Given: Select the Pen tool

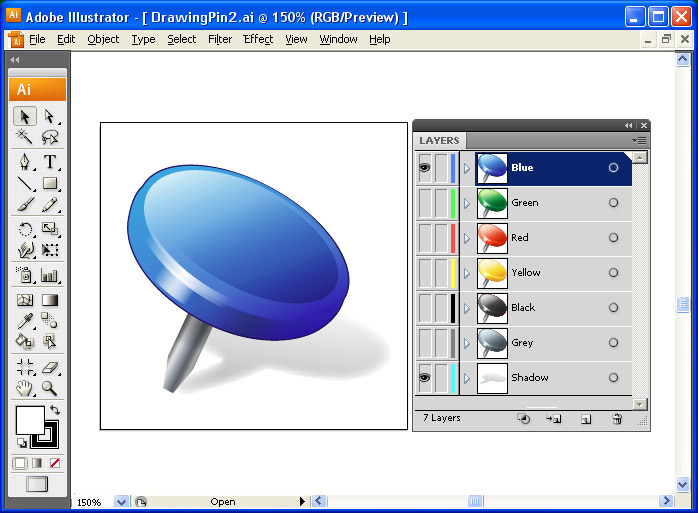Looking at the screenshot, I should coord(24,162).
